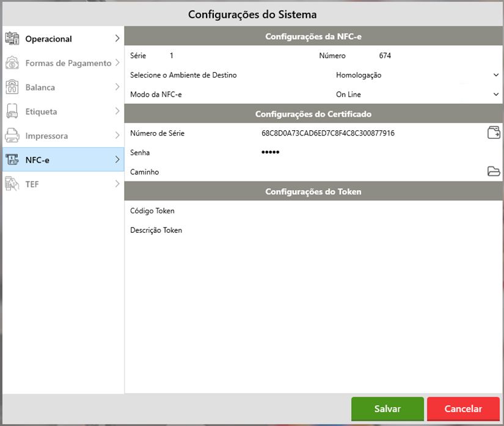Click the Número field showing 674

[x=428, y=56]
